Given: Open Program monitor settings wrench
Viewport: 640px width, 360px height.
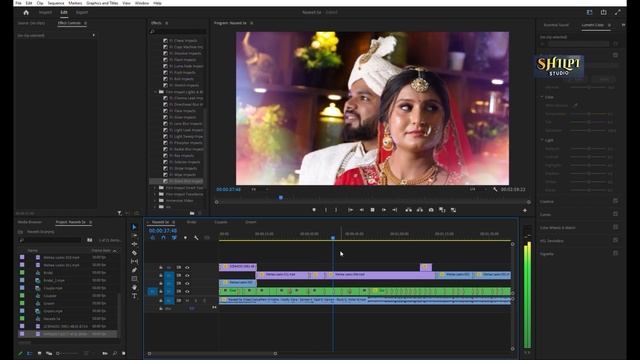Looking at the screenshot, I should pos(495,189).
